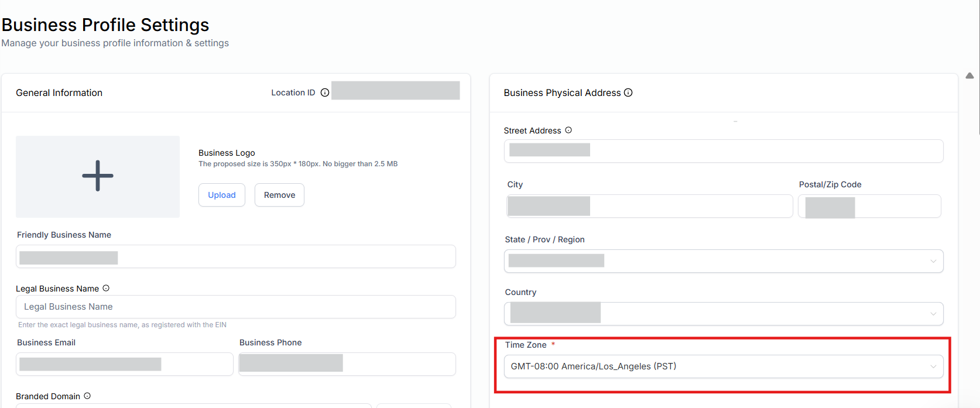This screenshot has width=980, height=408.
Task: Click the scroll up arrow
Action: tap(969, 76)
